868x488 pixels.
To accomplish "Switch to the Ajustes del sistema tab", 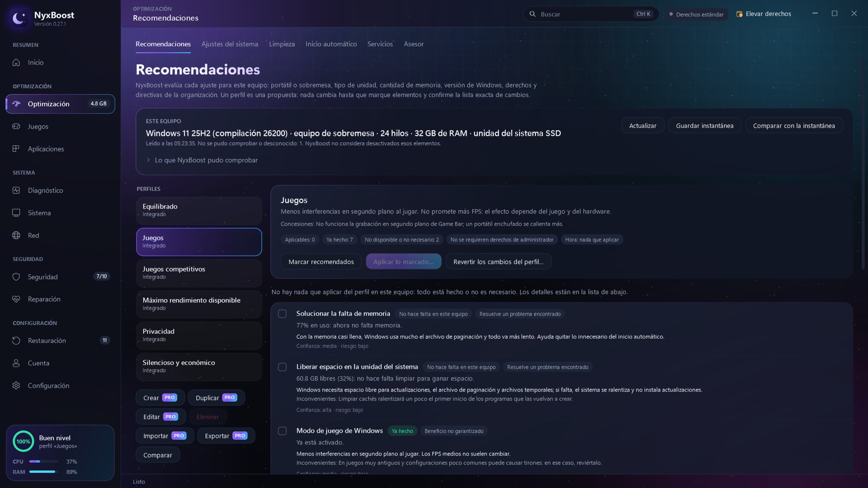I will 230,44.
